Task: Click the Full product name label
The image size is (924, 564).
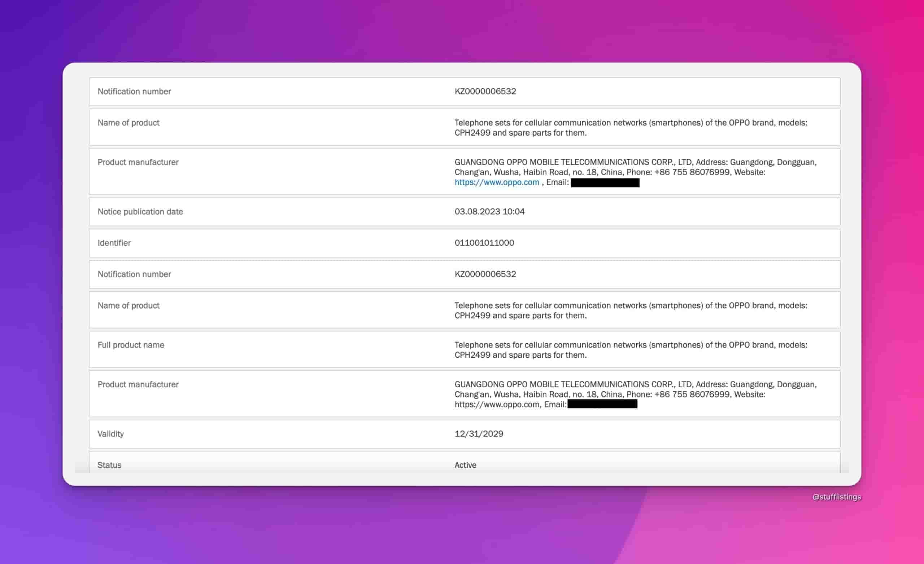Action: click(x=131, y=345)
